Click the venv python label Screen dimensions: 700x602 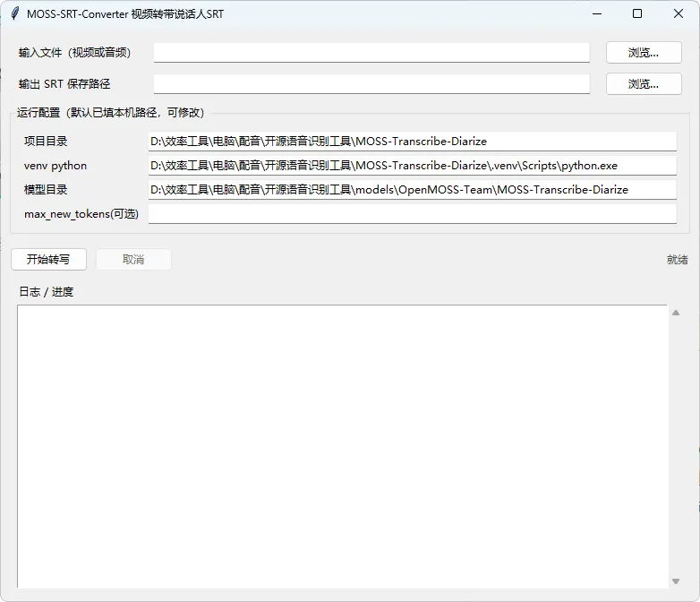point(55,166)
